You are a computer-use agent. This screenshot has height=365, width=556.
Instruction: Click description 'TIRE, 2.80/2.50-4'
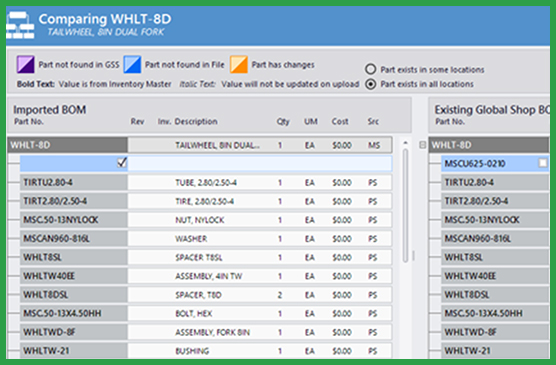204,201
